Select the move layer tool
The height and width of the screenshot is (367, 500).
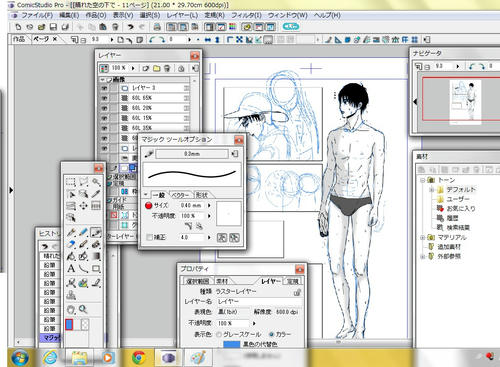(x=83, y=206)
